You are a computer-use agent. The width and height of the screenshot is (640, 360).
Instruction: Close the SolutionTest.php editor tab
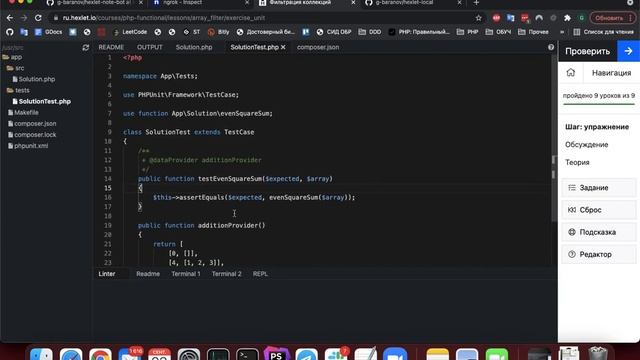[x=283, y=47]
